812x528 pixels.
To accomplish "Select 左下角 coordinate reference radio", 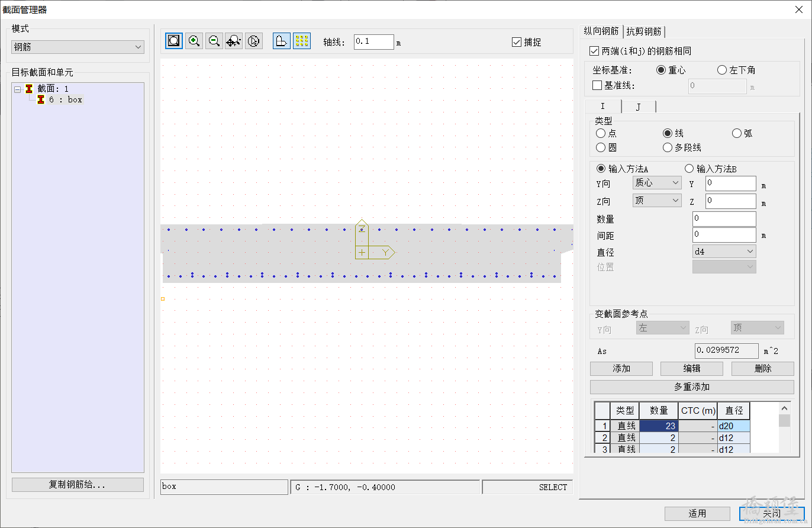I will 722,70.
